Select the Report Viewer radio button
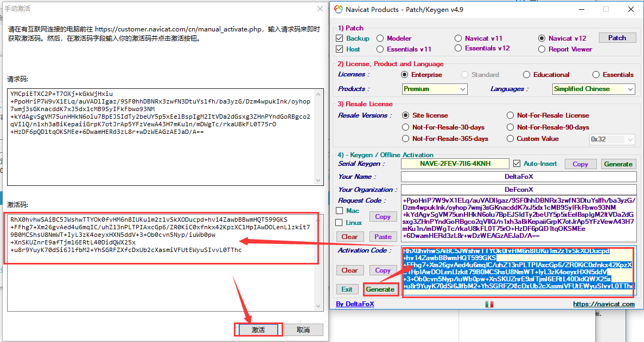 point(542,49)
